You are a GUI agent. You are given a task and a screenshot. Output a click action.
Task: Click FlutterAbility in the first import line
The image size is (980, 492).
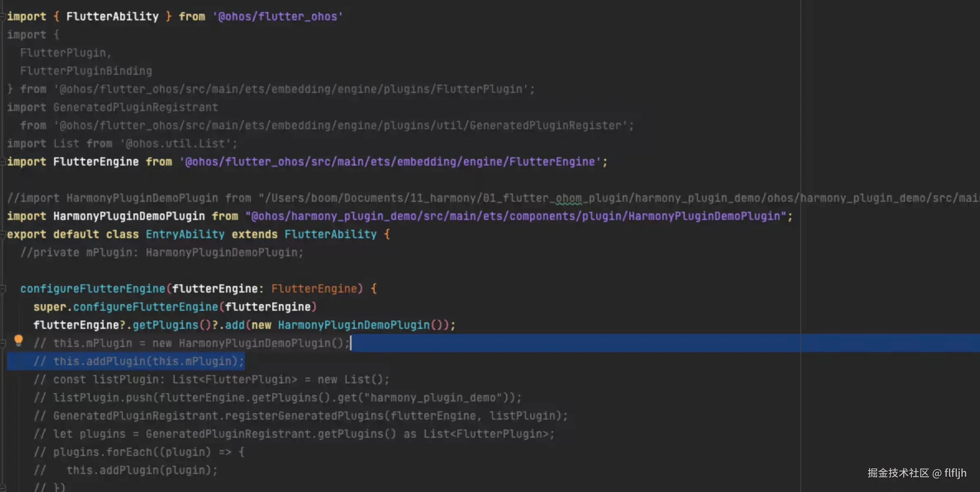(x=112, y=17)
